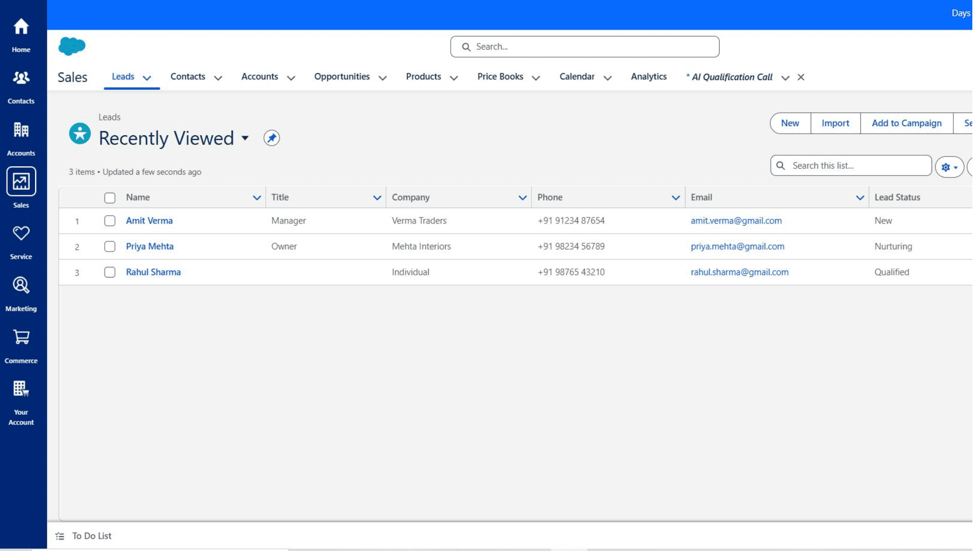
Task: Open the Commerce cart icon
Action: [x=21, y=337]
